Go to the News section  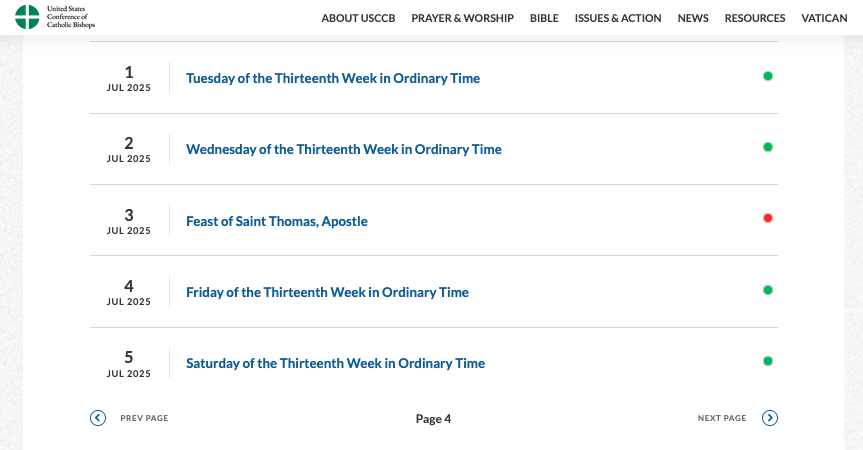coord(693,18)
